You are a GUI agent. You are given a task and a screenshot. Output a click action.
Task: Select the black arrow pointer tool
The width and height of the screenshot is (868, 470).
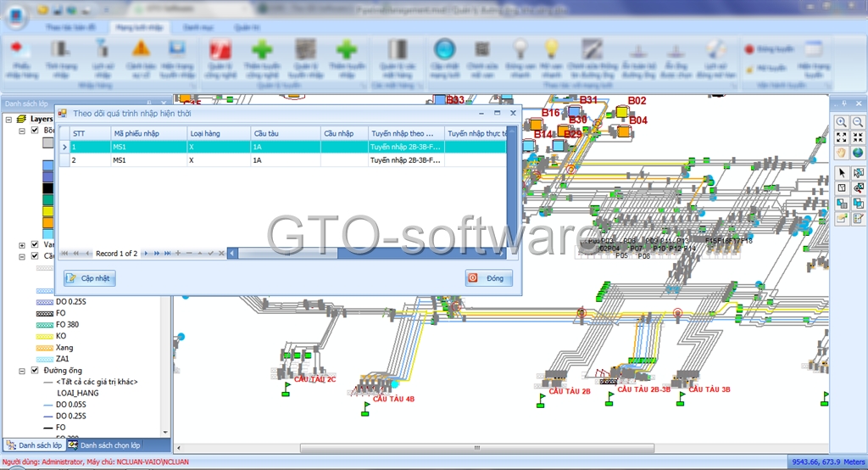842,173
